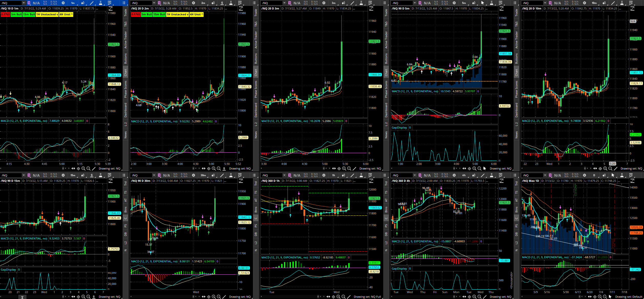This screenshot has width=644, height=299.
Task: Open the studies flask icon on the 30m chart
Action: [231, 175]
